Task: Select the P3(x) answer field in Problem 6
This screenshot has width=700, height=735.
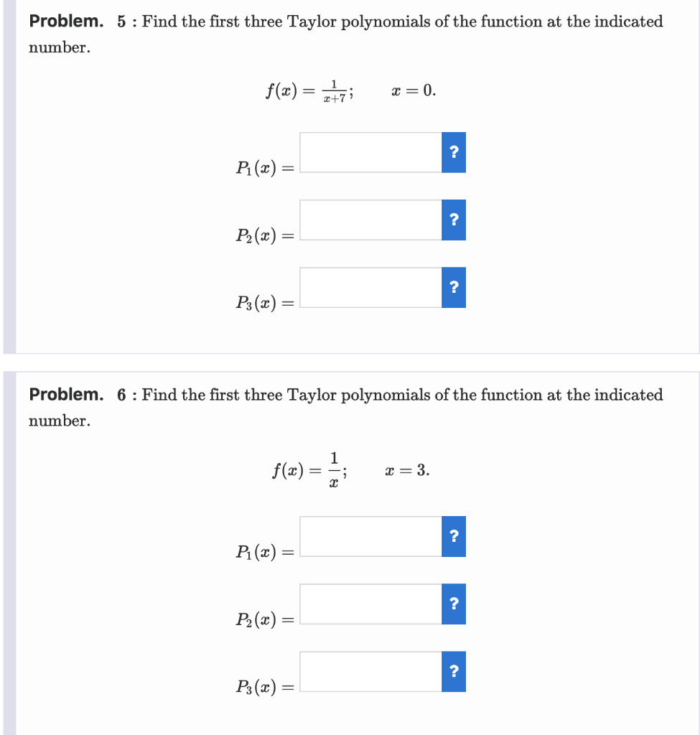Action: 370,671
